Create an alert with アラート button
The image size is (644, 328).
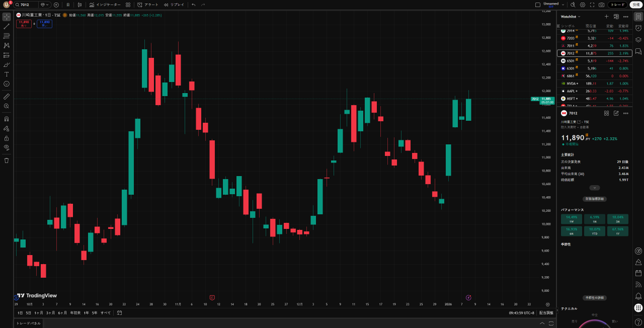pyautogui.click(x=148, y=4)
